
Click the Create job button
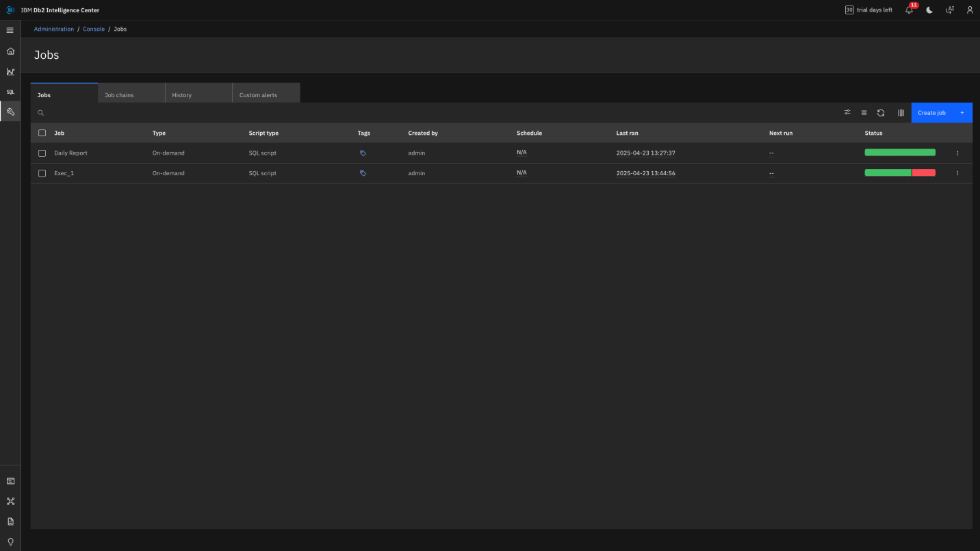942,113
